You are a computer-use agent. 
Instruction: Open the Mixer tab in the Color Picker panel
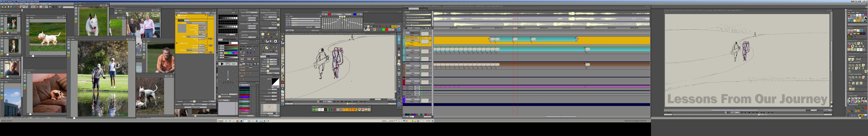pyautogui.click(x=230, y=40)
